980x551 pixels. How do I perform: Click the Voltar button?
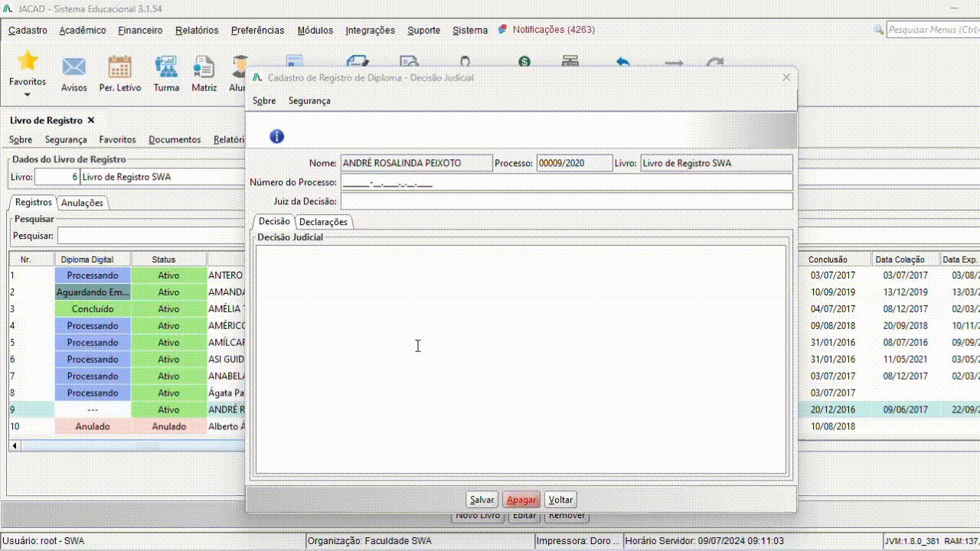coord(560,500)
